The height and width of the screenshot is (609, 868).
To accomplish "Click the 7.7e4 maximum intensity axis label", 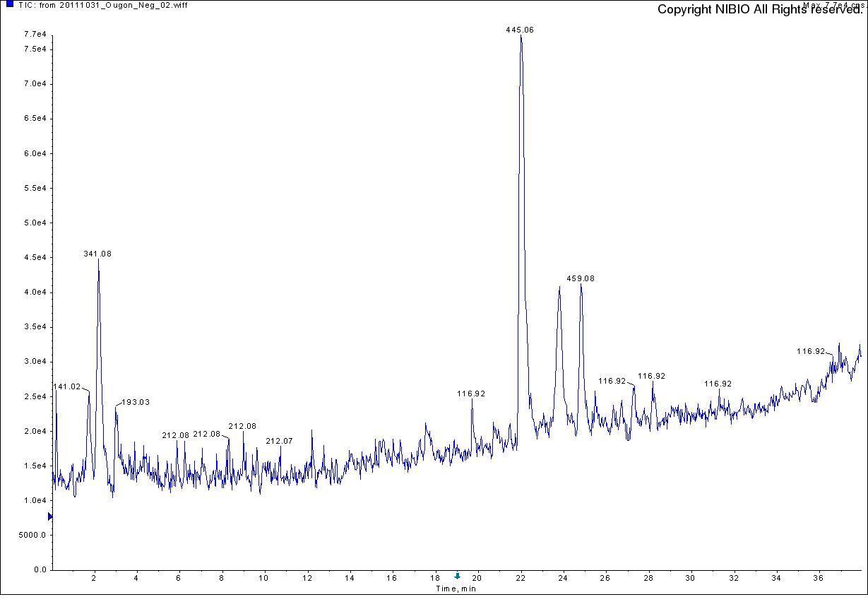I will point(35,35).
